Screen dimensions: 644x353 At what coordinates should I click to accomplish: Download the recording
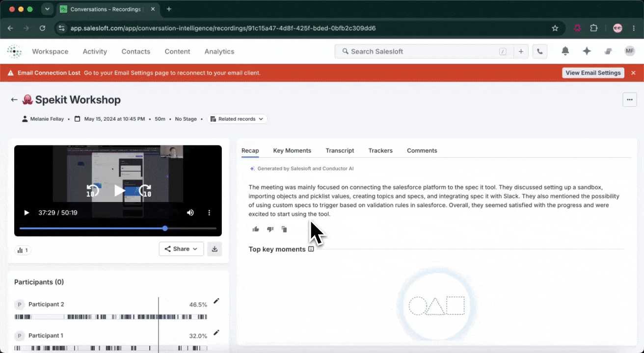point(215,249)
